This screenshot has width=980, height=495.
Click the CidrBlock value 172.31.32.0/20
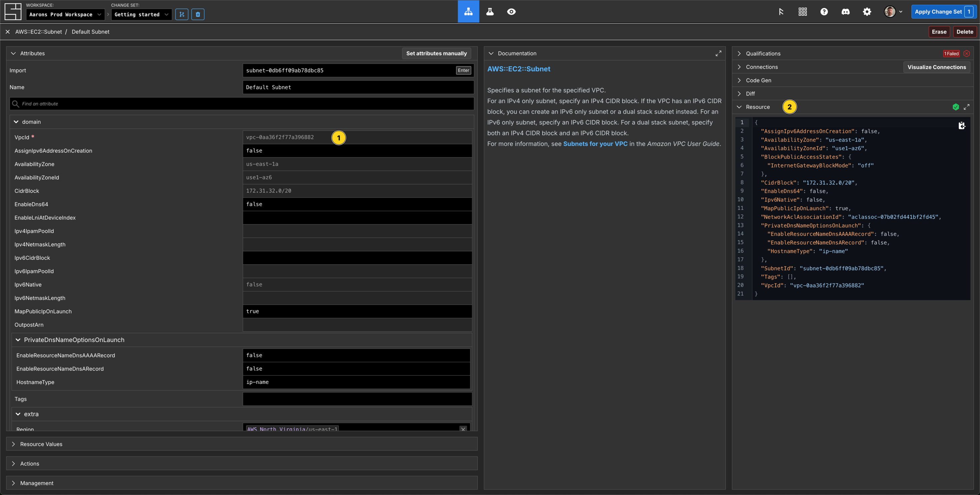pos(269,191)
